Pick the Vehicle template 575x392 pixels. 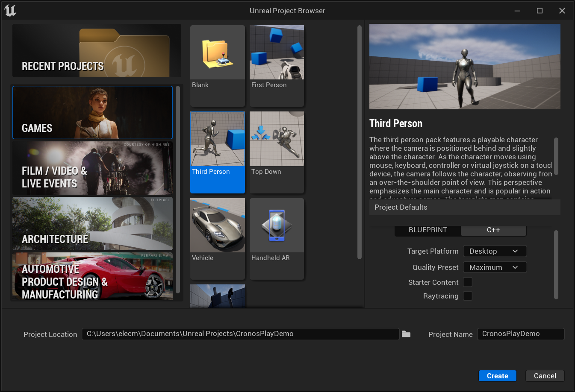pyautogui.click(x=217, y=238)
